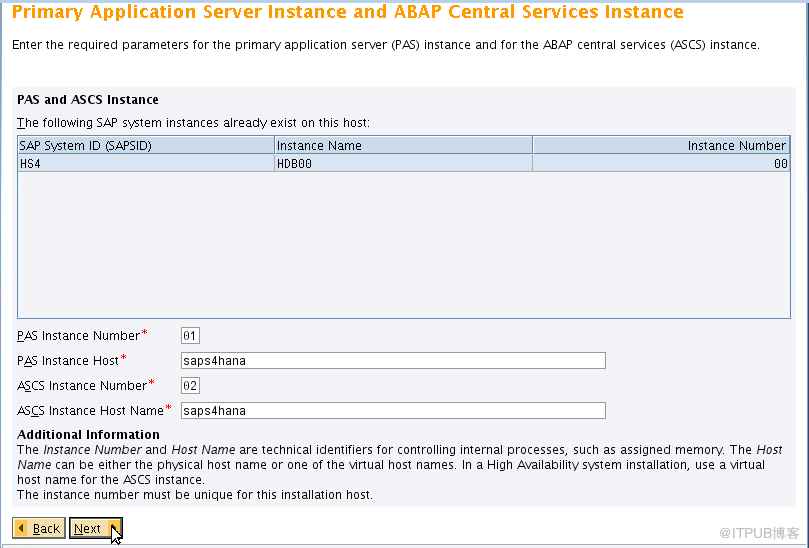Click the Back button

(x=39, y=528)
